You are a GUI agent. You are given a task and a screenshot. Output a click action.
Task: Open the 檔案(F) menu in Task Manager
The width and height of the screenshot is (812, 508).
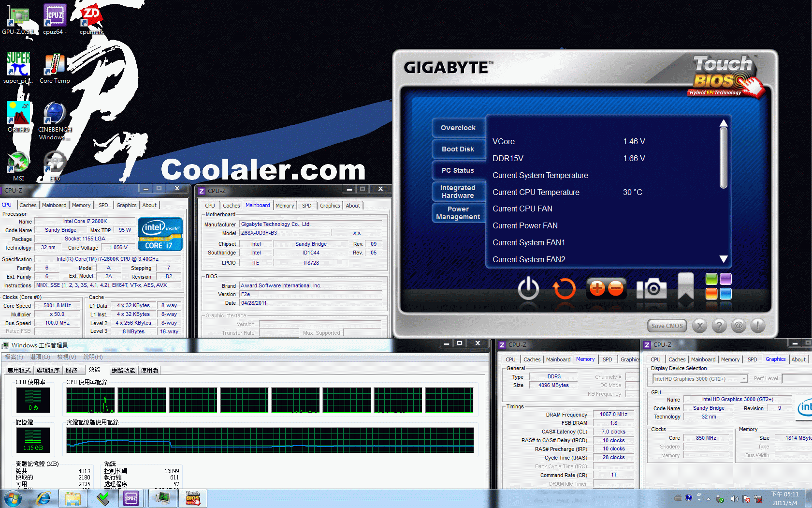click(x=14, y=357)
